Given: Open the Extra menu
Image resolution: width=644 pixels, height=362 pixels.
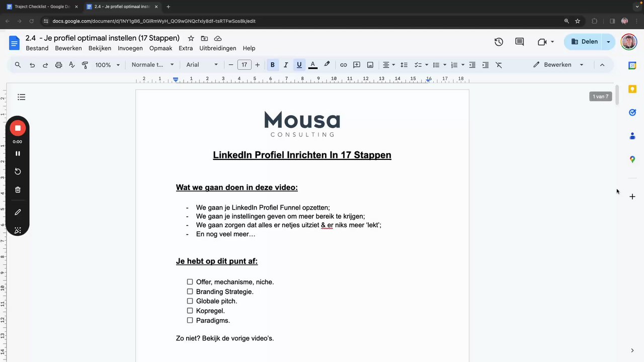Looking at the screenshot, I should (x=186, y=48).
